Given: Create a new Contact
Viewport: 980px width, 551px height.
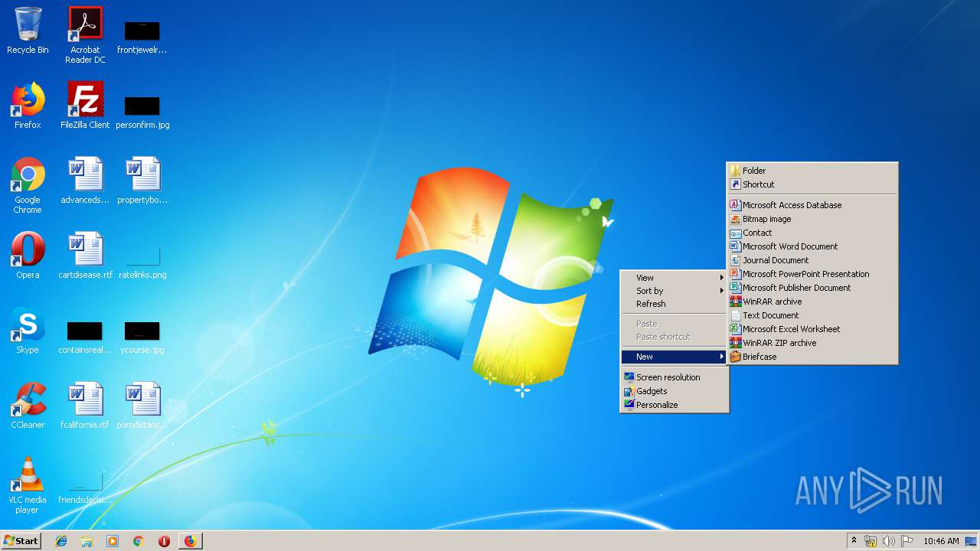Looking at the screenshot, I should point(812,233).
